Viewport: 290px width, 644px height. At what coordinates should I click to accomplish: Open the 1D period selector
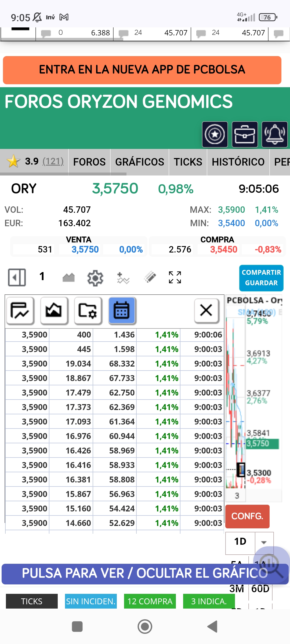click(240, 542)
